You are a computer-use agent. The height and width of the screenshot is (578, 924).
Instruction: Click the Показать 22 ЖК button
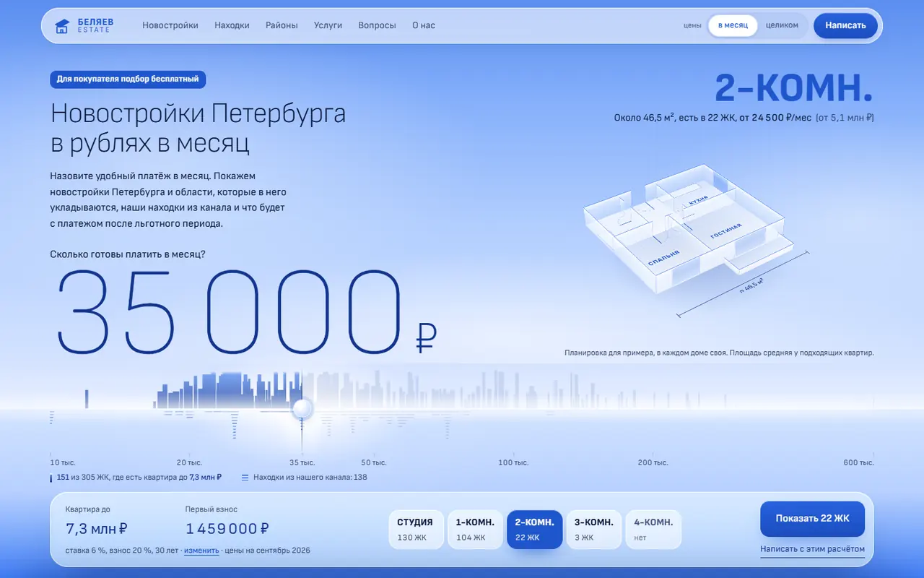point(812,519)
